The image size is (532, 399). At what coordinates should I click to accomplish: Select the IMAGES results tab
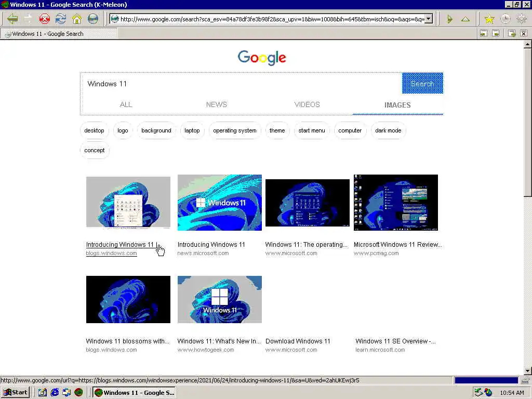point(397,105)
